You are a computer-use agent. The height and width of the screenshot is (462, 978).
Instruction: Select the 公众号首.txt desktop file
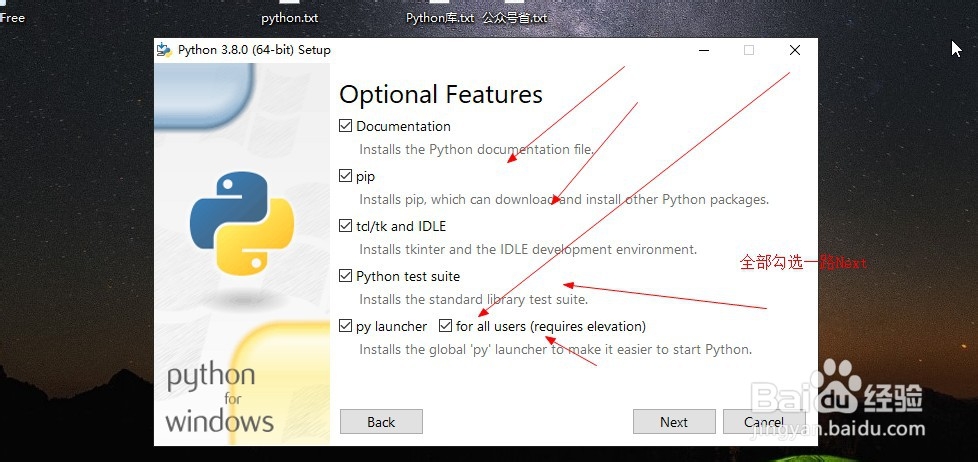[x=515, y=17]
